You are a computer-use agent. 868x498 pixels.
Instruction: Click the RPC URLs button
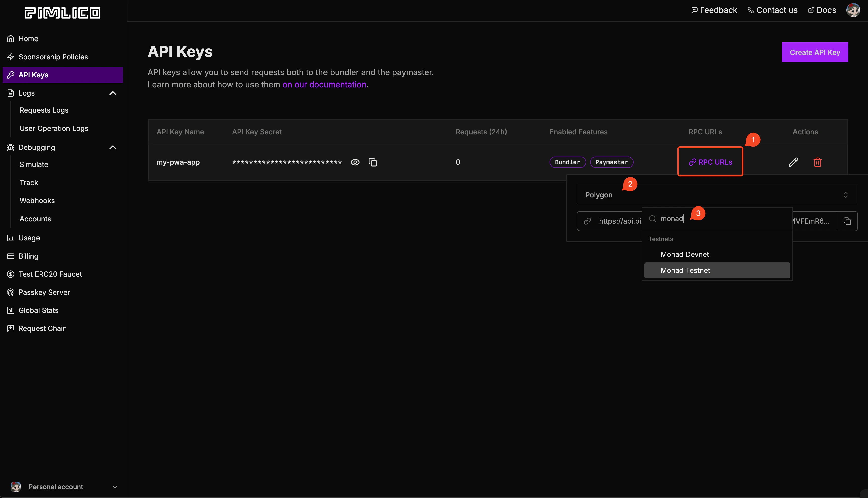tap(710, 162)
